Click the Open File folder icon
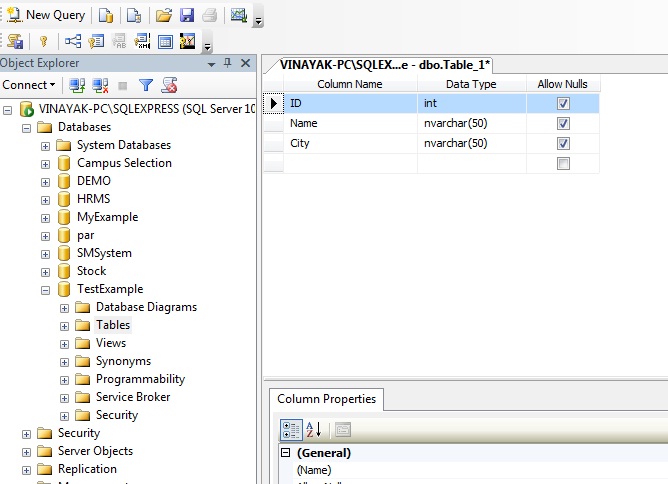The image size is (668, 484). tap(165, 15)
